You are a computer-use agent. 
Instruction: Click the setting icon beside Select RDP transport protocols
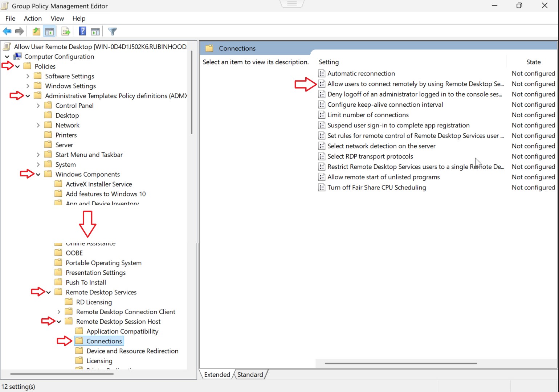322,156
